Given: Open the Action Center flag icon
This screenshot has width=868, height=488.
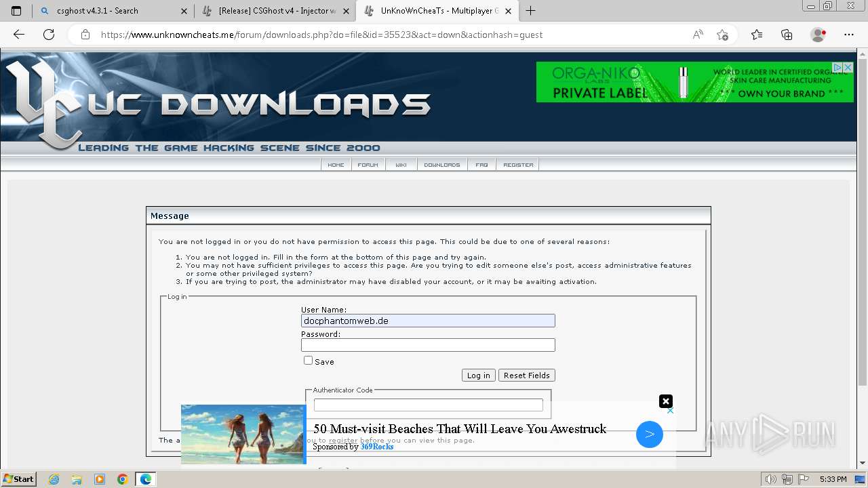Looking at the screenshot, I should coord(803,479).
